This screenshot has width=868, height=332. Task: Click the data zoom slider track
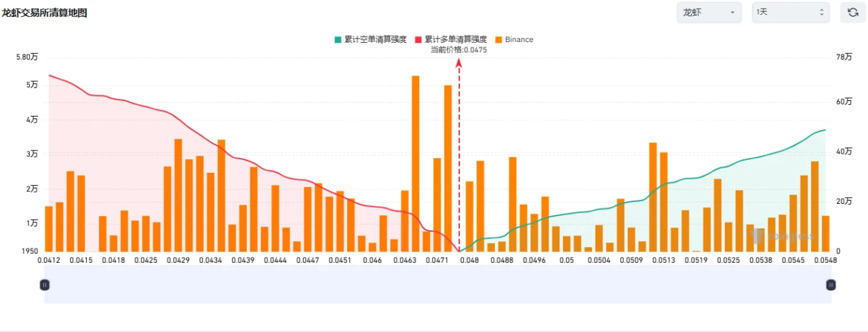(437, 284)
